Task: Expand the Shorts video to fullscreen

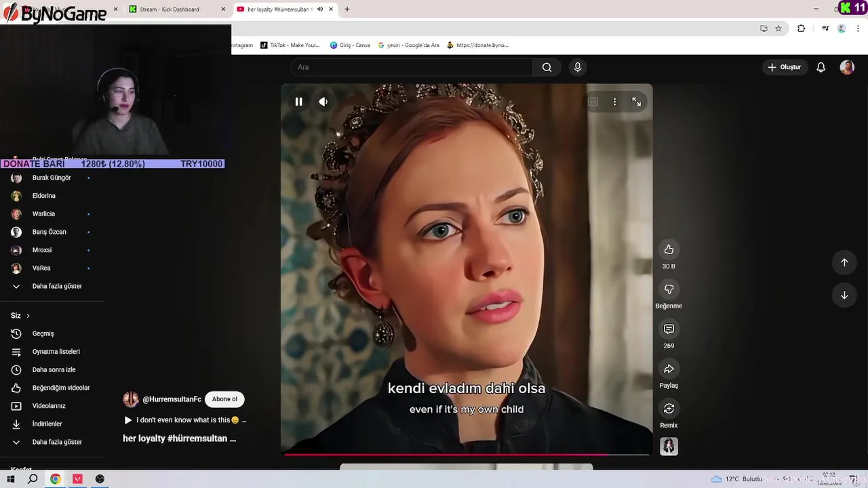Action: tap(637, 102)
